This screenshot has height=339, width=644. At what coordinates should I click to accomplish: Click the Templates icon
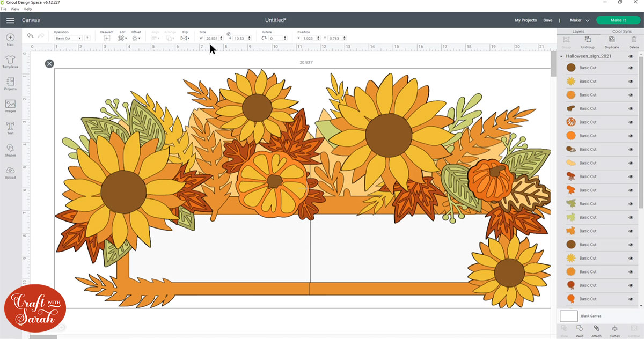pos(10,60)
